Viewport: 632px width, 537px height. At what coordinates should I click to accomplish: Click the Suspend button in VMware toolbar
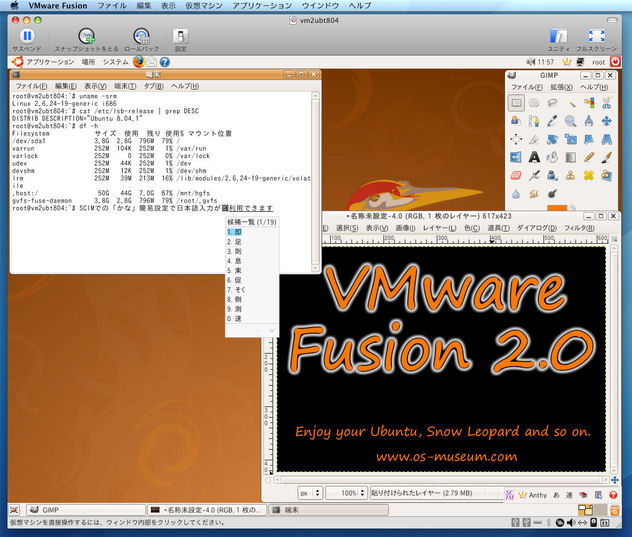pyautogui.click(x=27, y=40)
